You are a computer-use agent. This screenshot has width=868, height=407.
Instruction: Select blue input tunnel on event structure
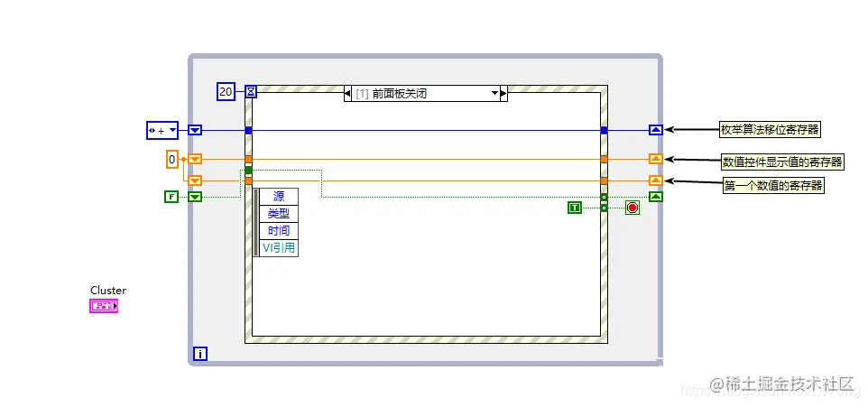click(x=248, y=130)
